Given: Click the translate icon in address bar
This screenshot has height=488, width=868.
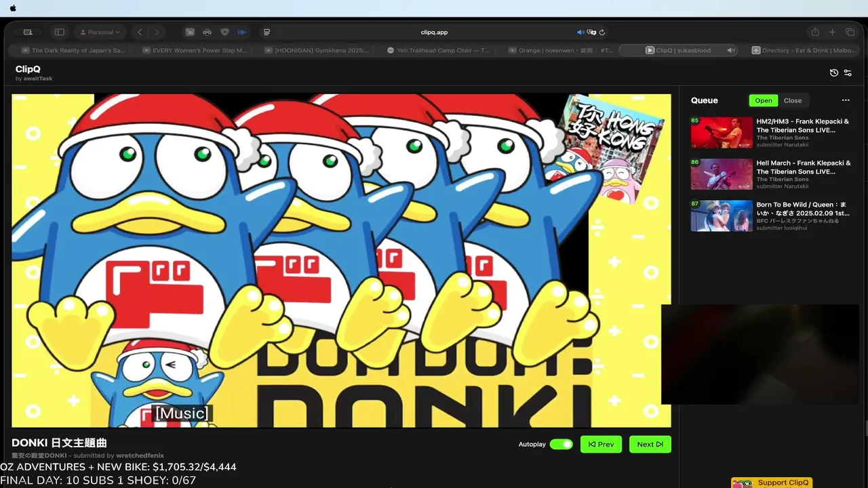Looking at the screenshot, I should [x=591, y=32].
